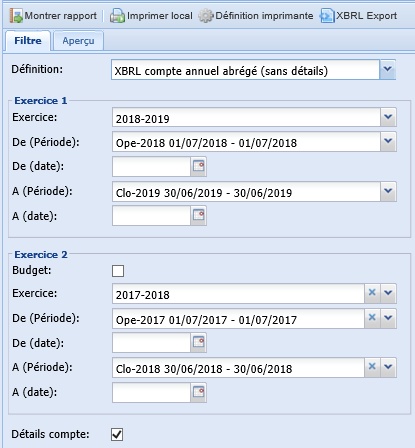Open calendar picker for Exercice 2 De (date)
The width and height of the screenshot is (415, 448).
click(198, 342)
